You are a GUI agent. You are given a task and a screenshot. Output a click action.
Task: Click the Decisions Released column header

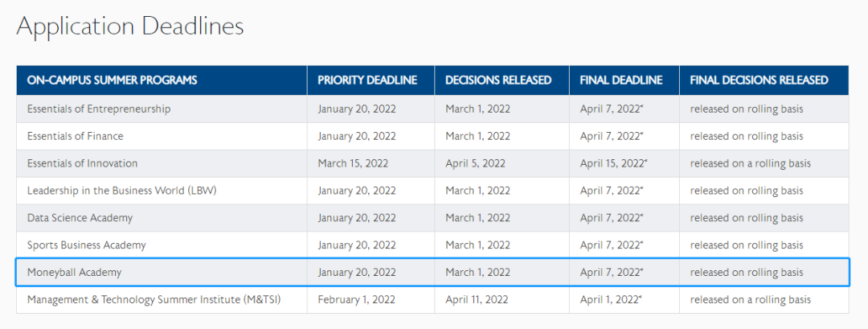[x=498, y=80]
